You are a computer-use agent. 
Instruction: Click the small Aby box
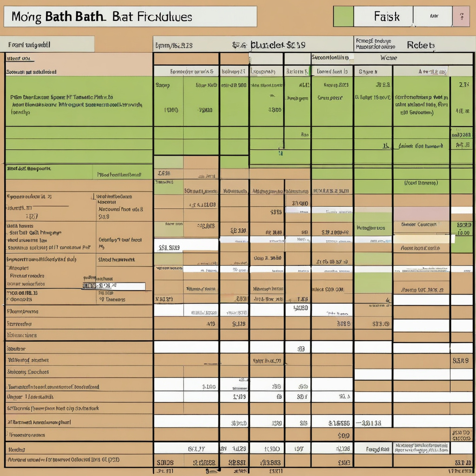point(433,16)
